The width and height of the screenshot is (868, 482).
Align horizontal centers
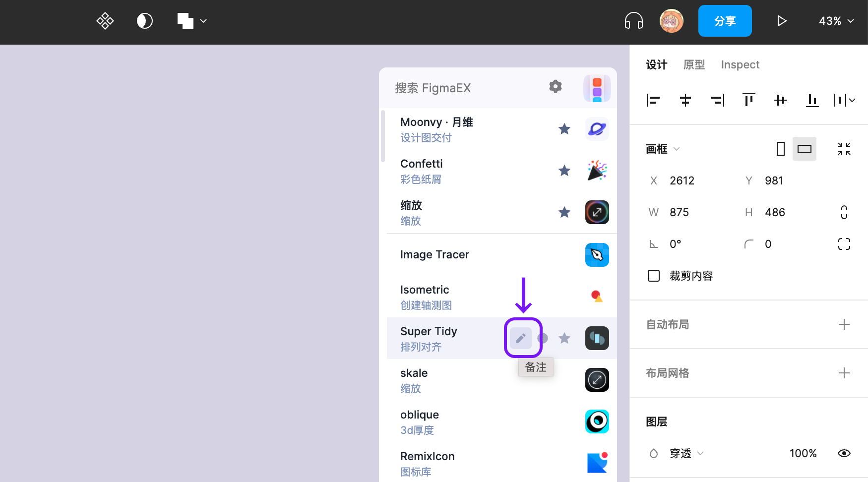pyautogui.click(x=685, y=100)
